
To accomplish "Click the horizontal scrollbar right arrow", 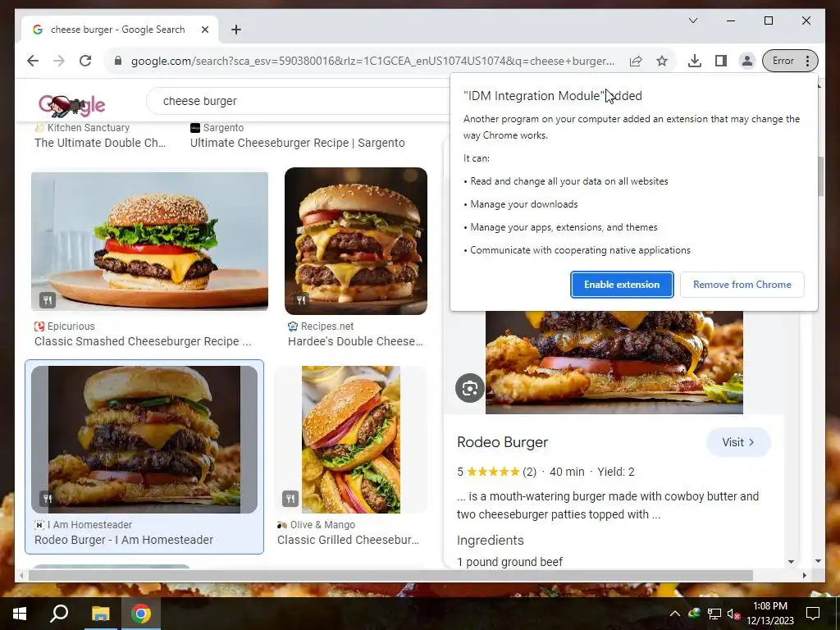I will coord(804,575).
